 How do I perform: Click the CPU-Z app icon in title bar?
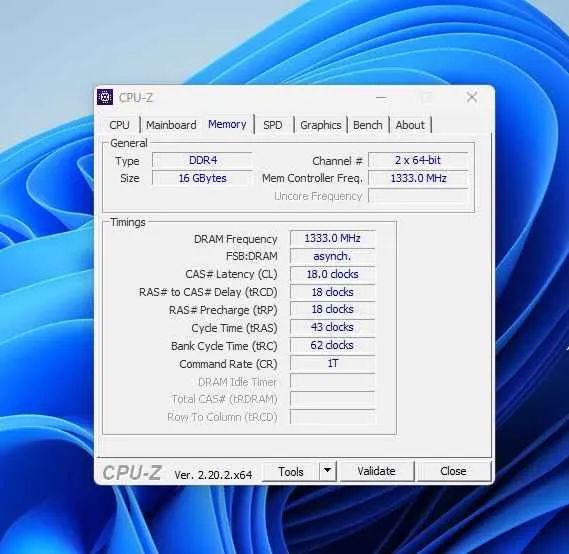tap(105, 97)
